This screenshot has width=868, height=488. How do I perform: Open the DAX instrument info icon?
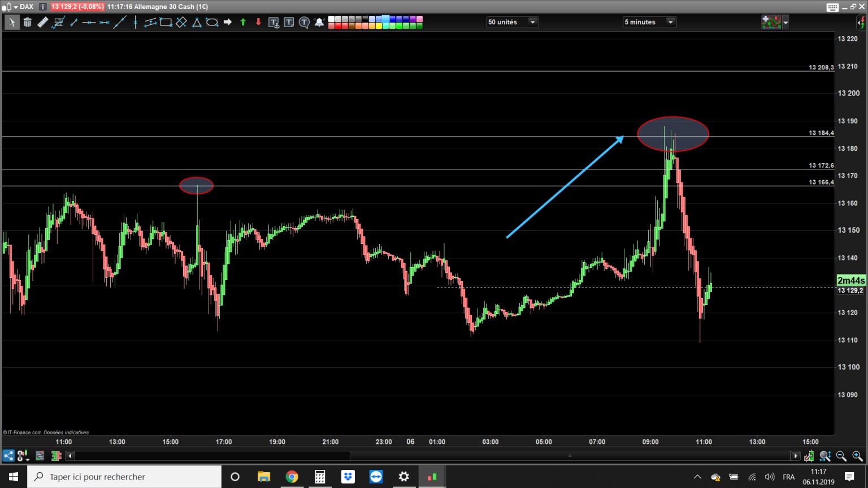[42, 7]
